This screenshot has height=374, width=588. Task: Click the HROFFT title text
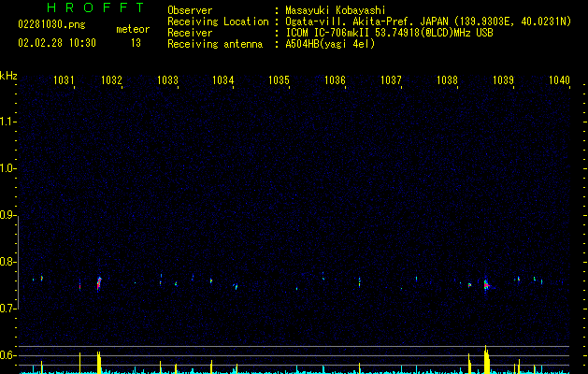coord(95,7)
